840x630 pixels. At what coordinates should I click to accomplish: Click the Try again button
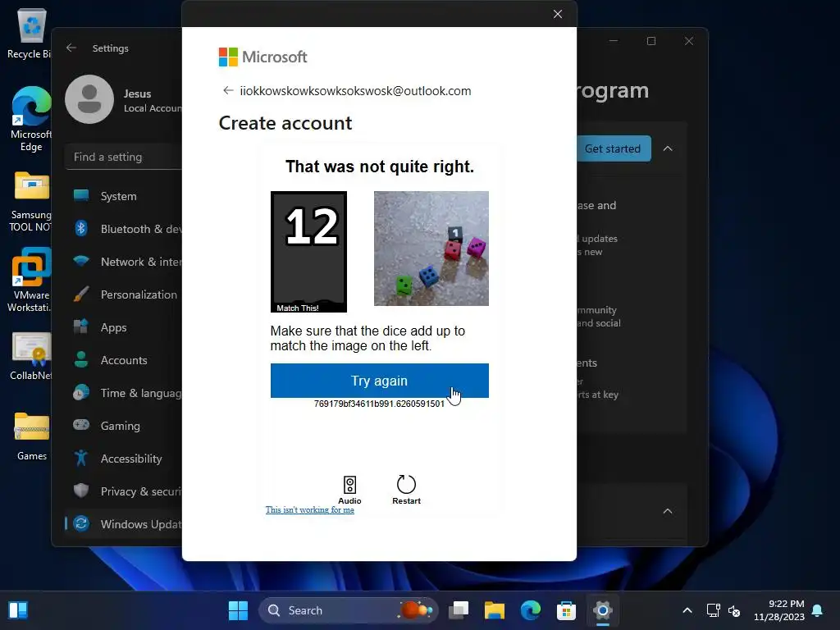379,381
